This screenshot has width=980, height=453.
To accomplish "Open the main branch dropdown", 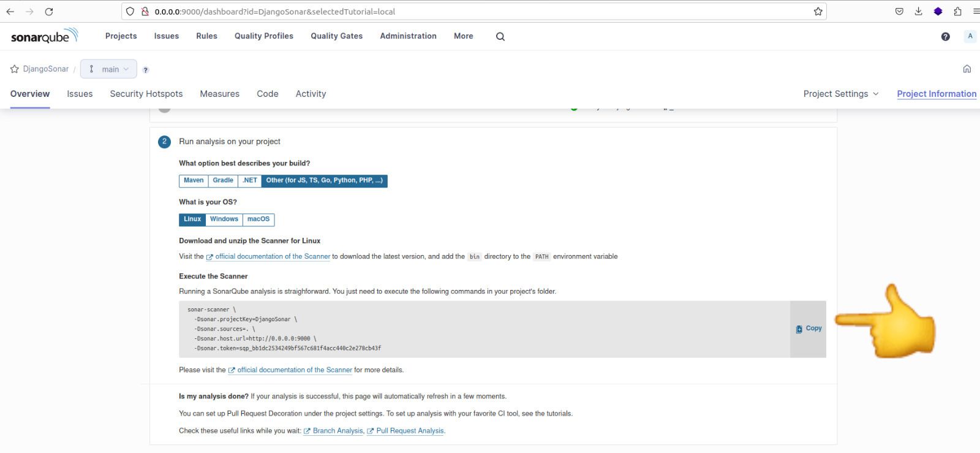I will tap(109, 69).
